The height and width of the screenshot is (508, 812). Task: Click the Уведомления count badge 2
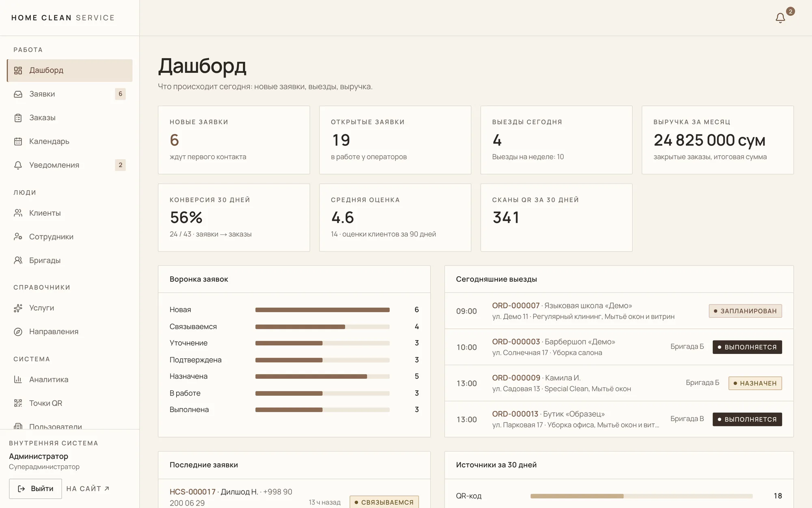pyautogui.click(x=120, y=165)
